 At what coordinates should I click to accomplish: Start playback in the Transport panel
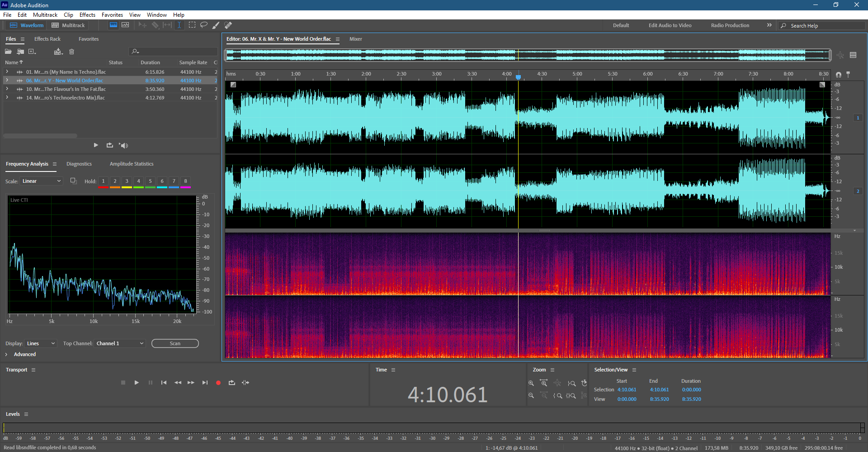click(137, 383)
